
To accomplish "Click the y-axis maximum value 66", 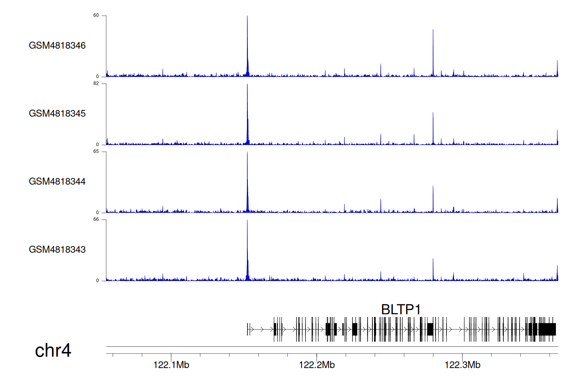I will tap(96, 219).
